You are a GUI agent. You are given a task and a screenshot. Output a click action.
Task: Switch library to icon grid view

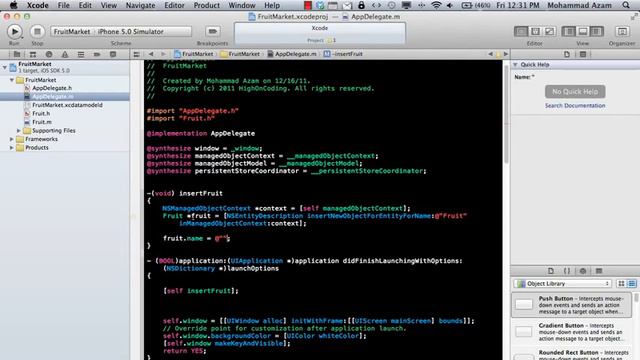point(621,284)
